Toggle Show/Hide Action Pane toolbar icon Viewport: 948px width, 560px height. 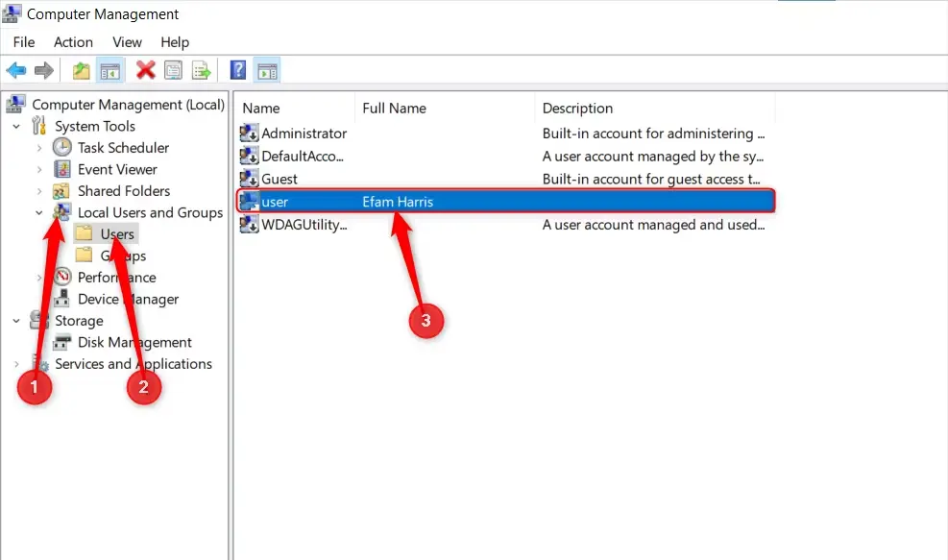coord(267,71)
